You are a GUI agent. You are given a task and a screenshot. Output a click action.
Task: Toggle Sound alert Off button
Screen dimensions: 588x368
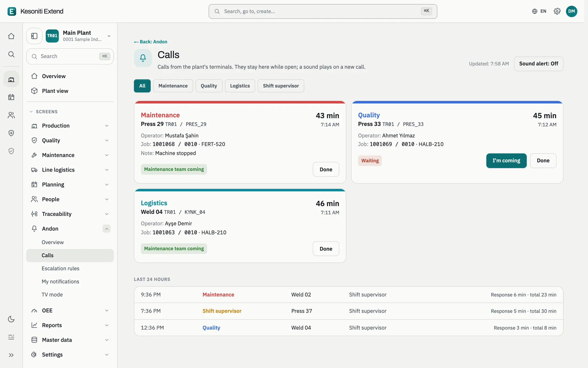[x=539, y=64]
